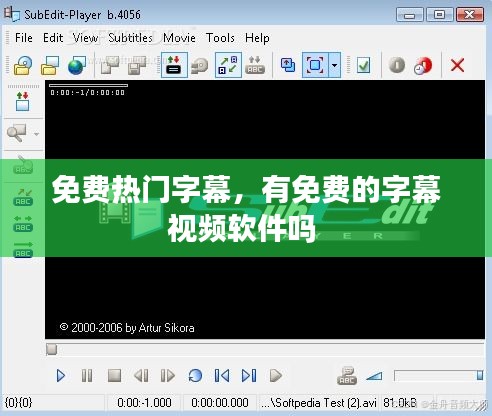Open the Movie menu
The image size is (492, 416).
pos(179,38)
